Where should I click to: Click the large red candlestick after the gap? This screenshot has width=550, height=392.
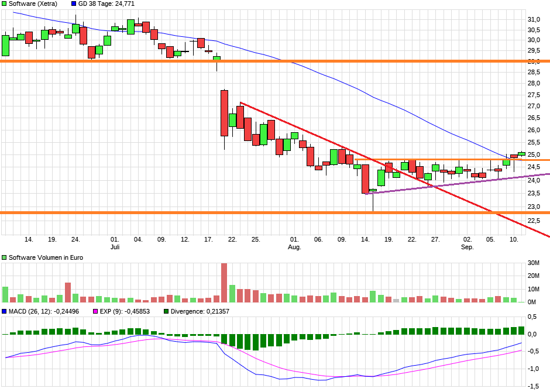coord(224,113)
